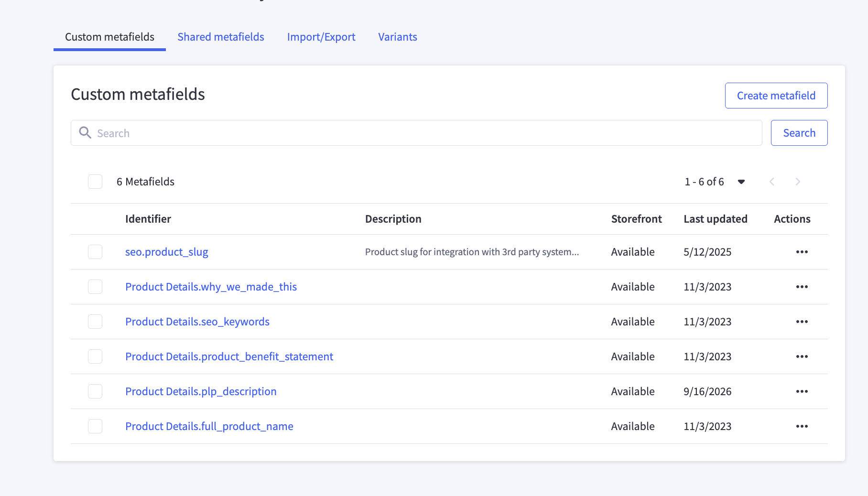Click the Create metafield button
This screenshot has width=868, height=496.
click(776, 96)
